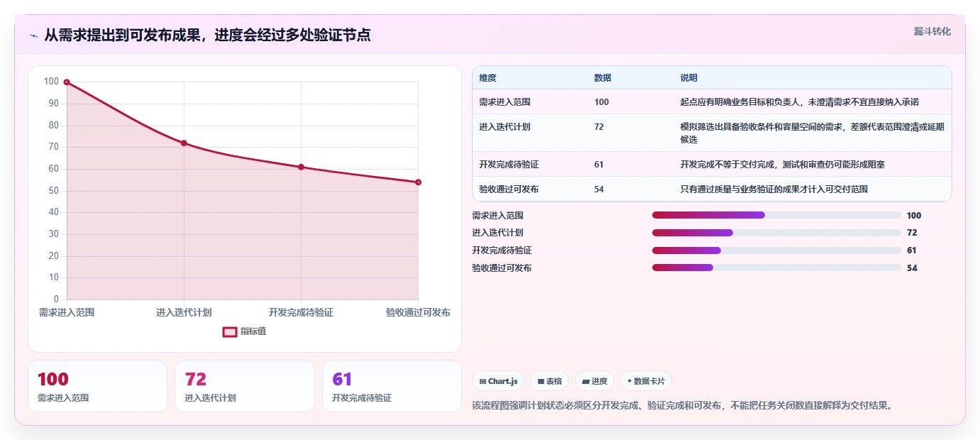Click the icon inside Chart.js chip
The width and height of the screenshot is (980, 440).
[x=483, y=381]
